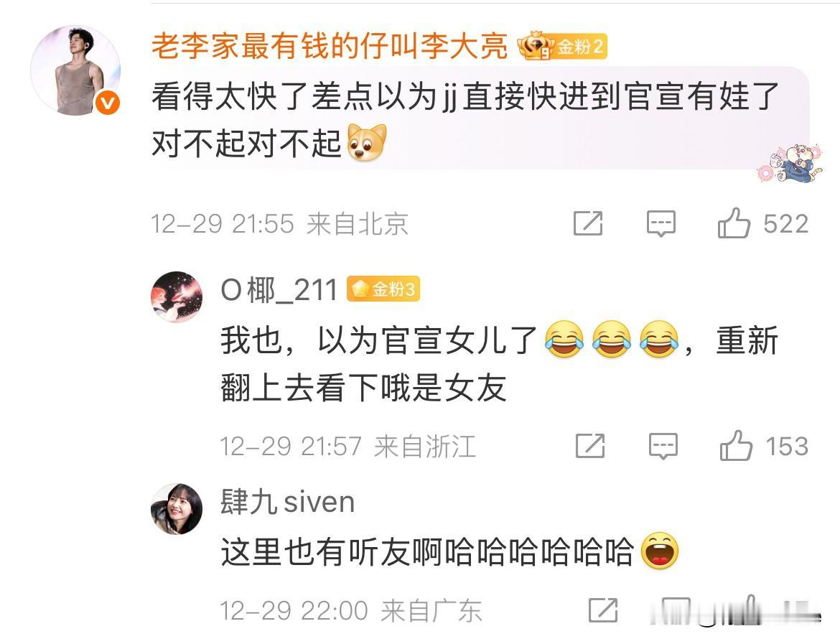Tap the doge emoji in first comment
This screenshot has width=840, height=644.
367,143
